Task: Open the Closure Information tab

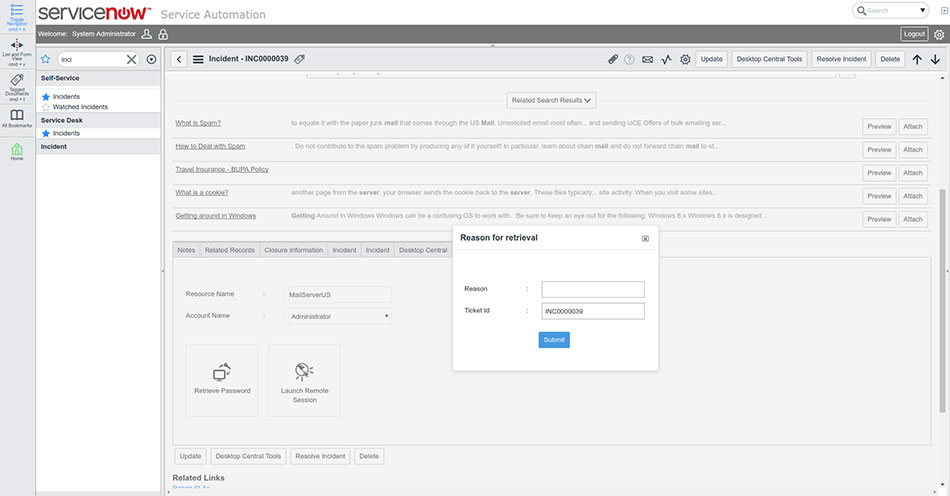Action: [x=293, y=250]
